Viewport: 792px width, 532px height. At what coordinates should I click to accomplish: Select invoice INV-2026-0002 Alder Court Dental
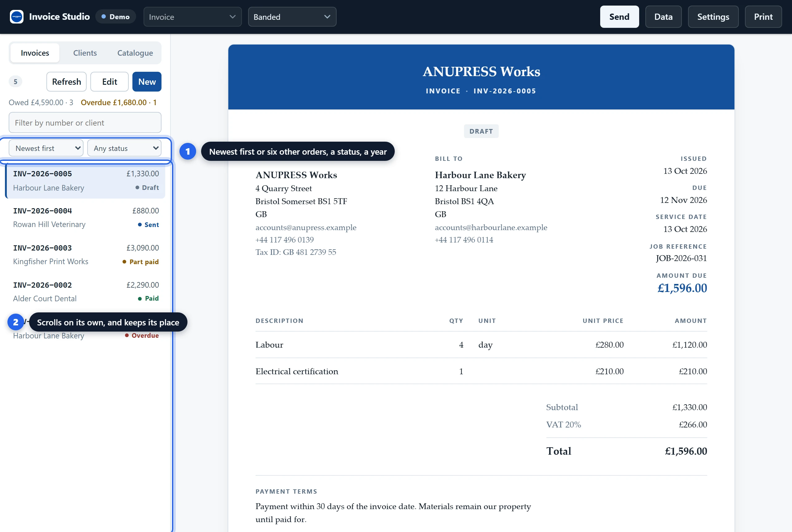pos(85,292)
